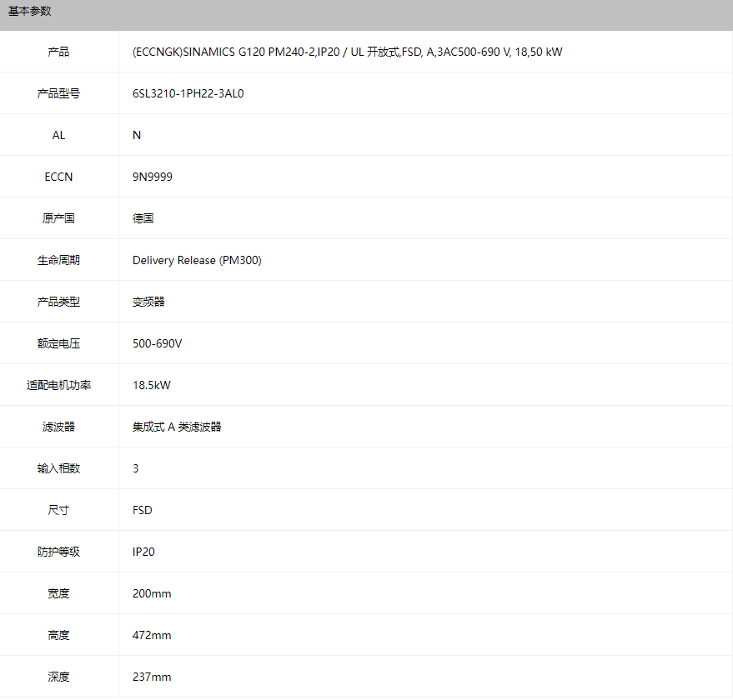733x700 pixels.
Task: Select the country value 德国
Action: [x=143, y=218]
